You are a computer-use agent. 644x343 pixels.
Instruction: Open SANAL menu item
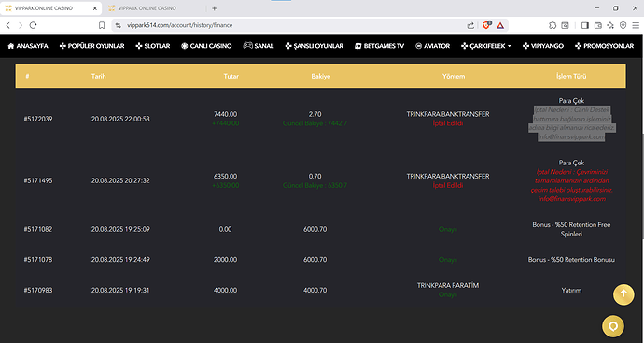click(259, 46)
